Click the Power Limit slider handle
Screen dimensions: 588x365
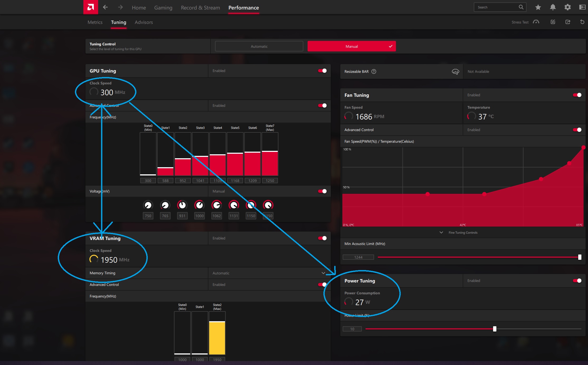(495, 329)
